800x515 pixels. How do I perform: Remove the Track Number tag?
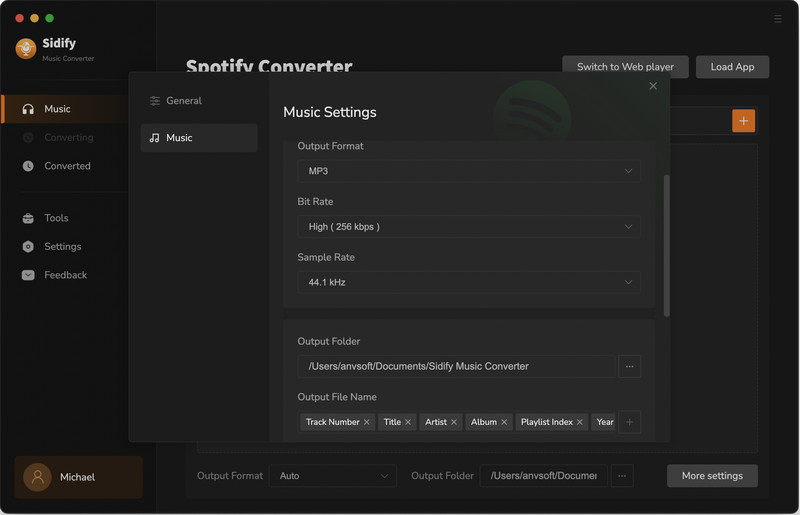pos(366,422)
